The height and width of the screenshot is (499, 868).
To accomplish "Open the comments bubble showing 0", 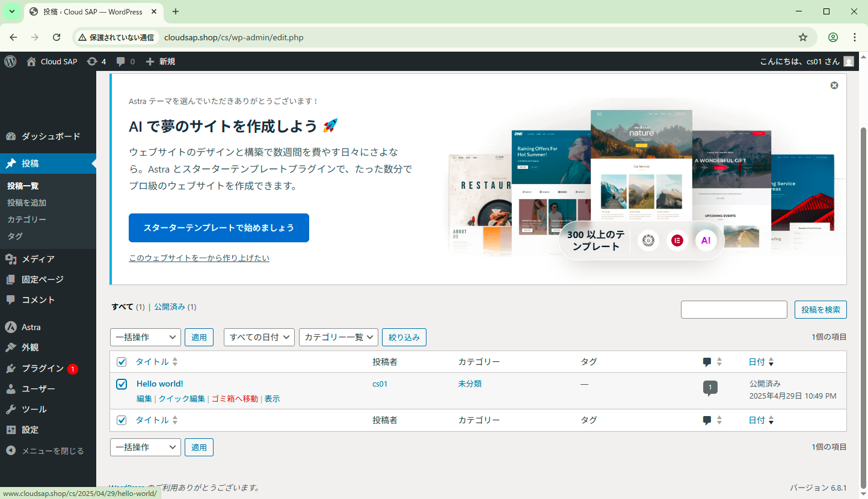I will point(121,61).
